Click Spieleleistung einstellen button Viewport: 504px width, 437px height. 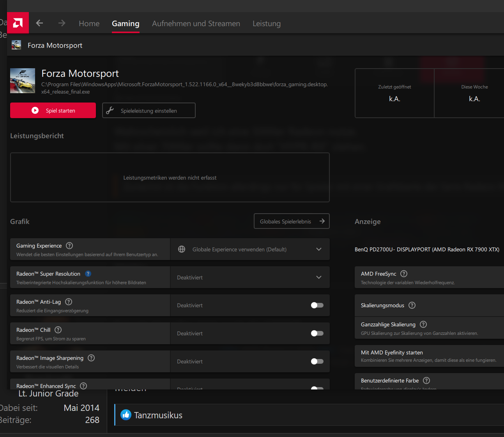(149, 110)
